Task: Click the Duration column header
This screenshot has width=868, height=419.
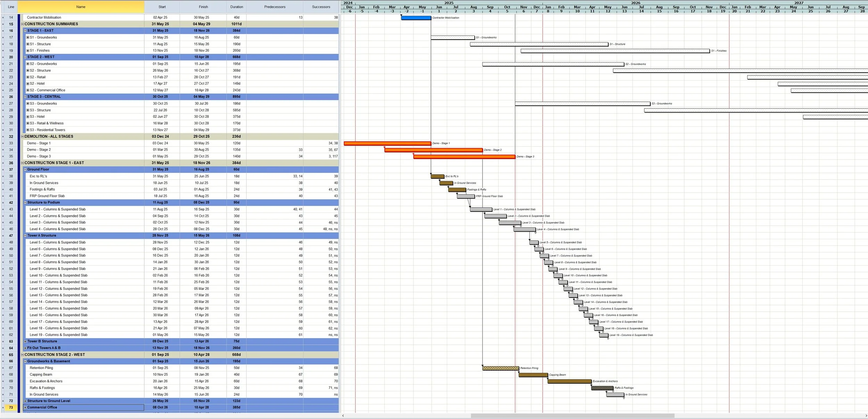Action: coord(236,7)
